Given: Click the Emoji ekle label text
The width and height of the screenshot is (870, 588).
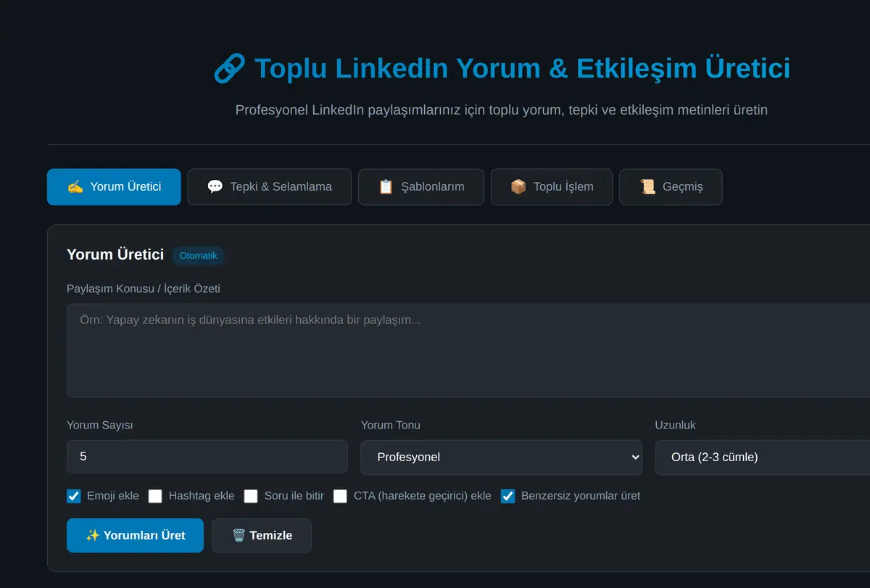Looking at the screenshot, I should coord(113,496).
